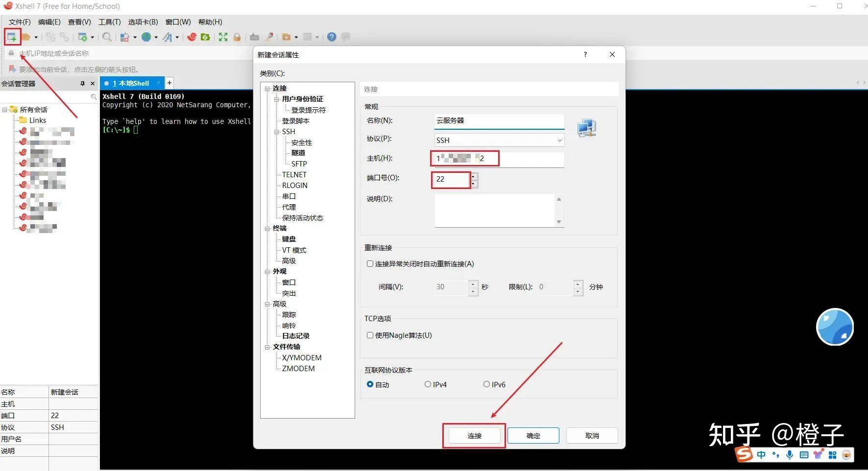Open the 查看(V) menu
This screenshot has height=471, width=868.
click(x=79, y=22)
